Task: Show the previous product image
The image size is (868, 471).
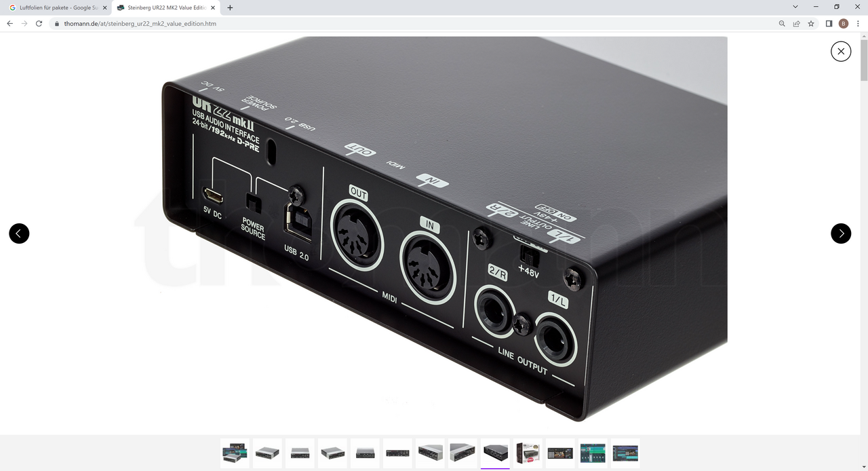Action: pos(19,233)
